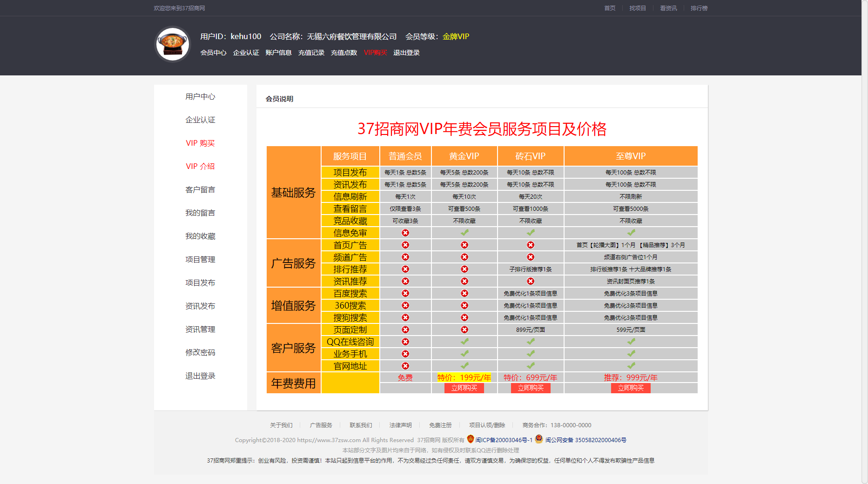
Task: Click red cross for 资讯推荐 砖石VIP
Action: pyautogui.click(x=531, y=281)
